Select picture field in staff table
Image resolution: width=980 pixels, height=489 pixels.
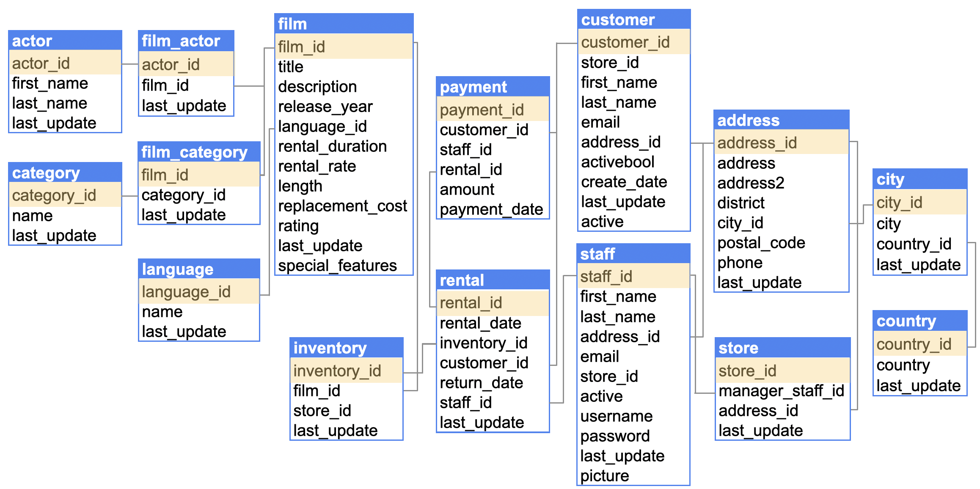pyautogui.click(x=604, y=476)
